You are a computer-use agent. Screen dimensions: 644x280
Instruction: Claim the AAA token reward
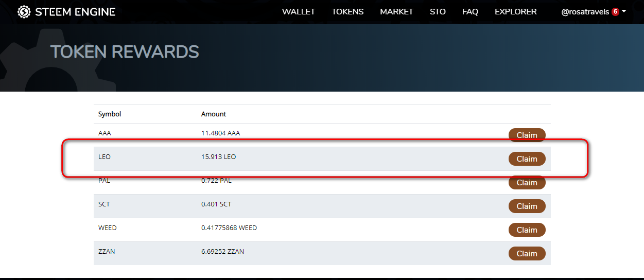click(527, 135)
